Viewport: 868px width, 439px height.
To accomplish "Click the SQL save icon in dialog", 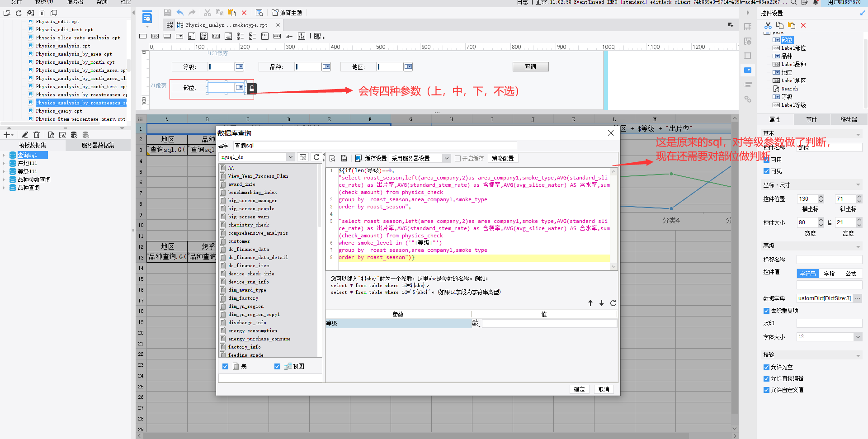I will pyautogui.click(x=344, y=158).
